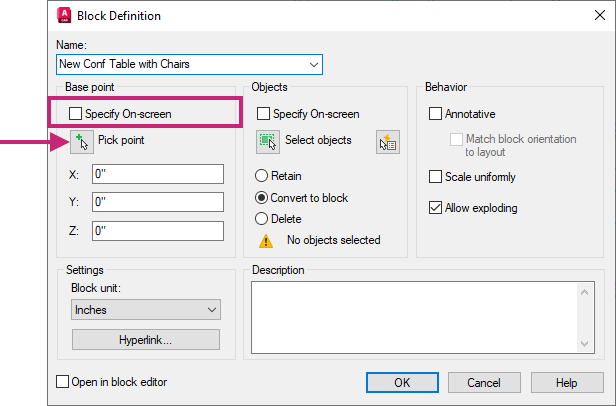Click the AutoCAD logo in title bar

64,15
